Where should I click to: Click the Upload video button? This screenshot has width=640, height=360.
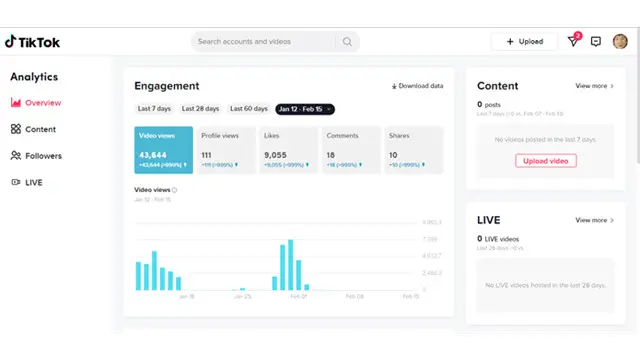click(x=546, y=161)
